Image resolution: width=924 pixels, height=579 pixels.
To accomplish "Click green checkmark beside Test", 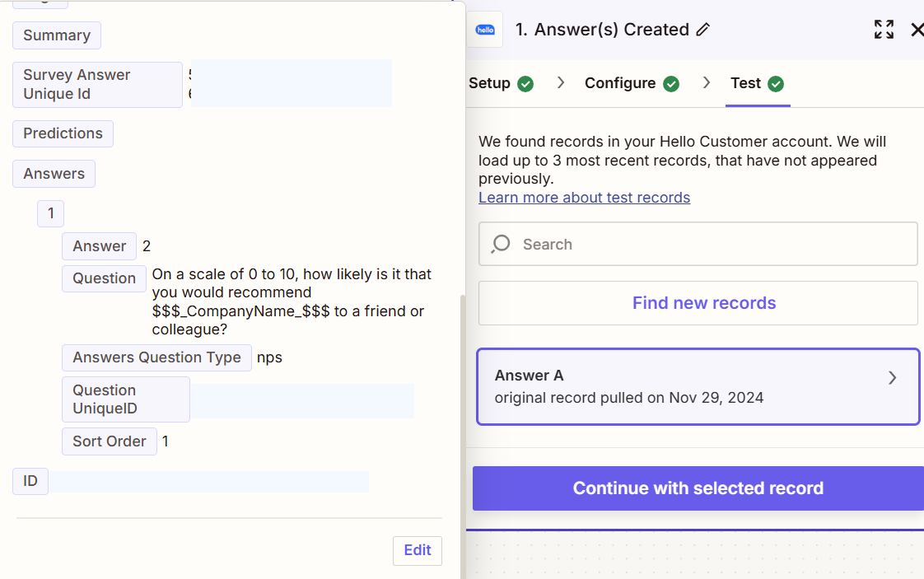I will point(776,84).
